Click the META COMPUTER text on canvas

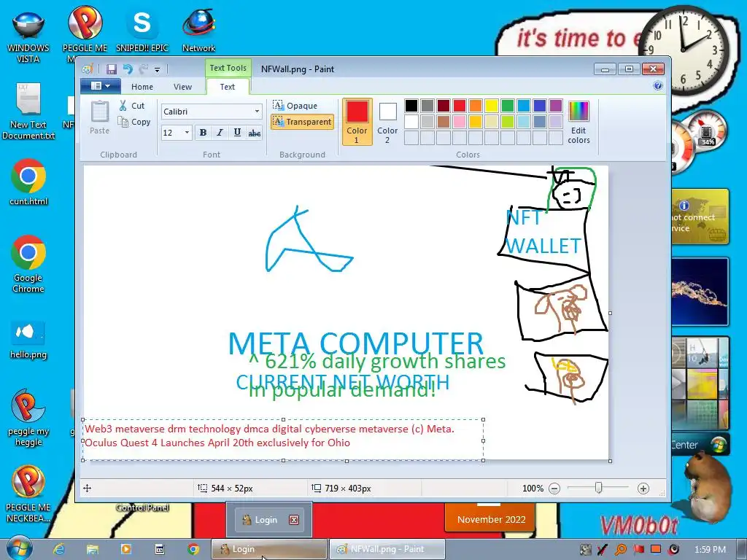pyautogui.click(x=356, y=343)
